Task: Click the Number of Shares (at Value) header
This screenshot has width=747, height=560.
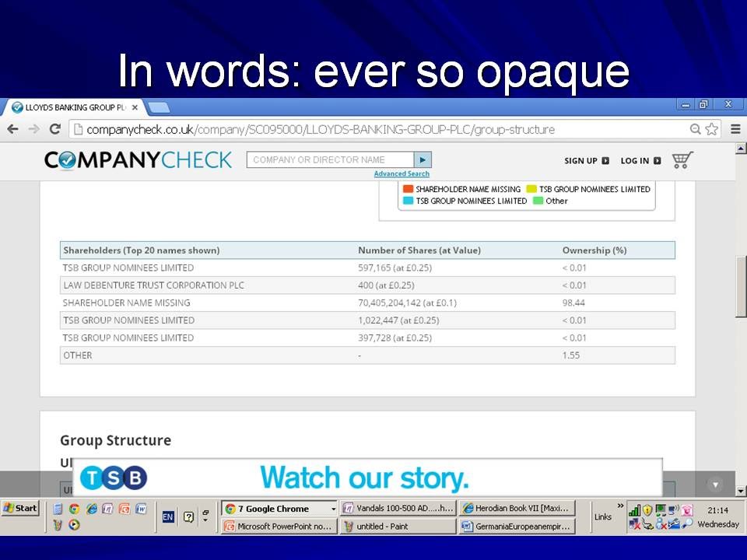Action: 419,250
